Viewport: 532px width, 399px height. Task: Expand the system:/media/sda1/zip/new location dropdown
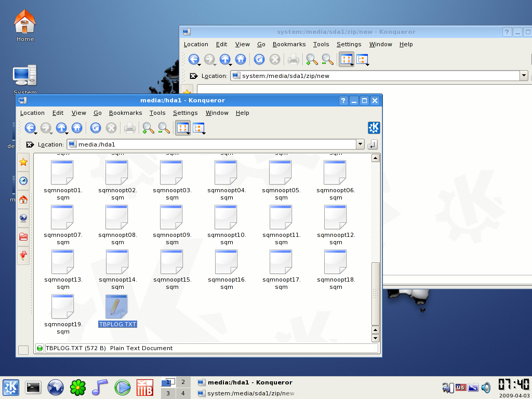coord(523,76)
